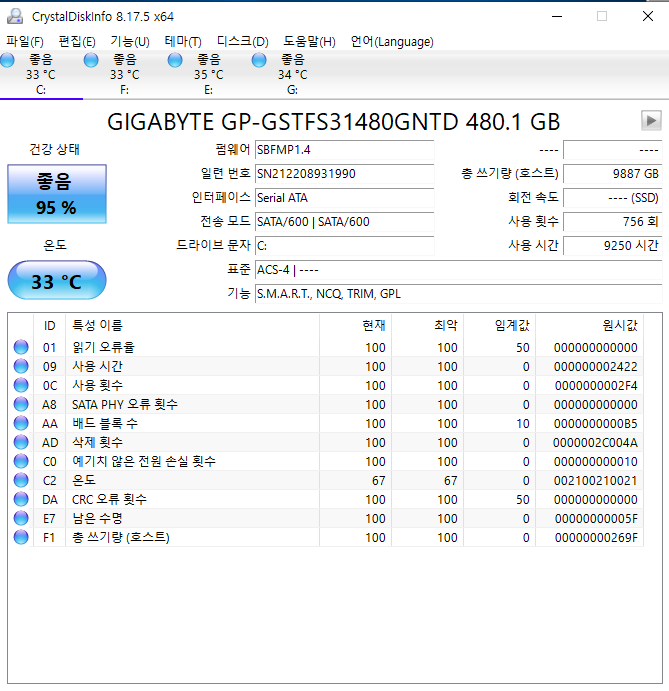Click raw value 0000000000B5
The image size is (669, 691).
pos(595,424)
